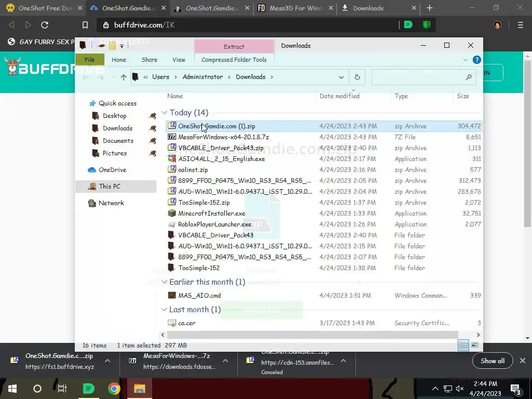Open the notification center icon
532x399 pixels.
click(x=515, y=389)
